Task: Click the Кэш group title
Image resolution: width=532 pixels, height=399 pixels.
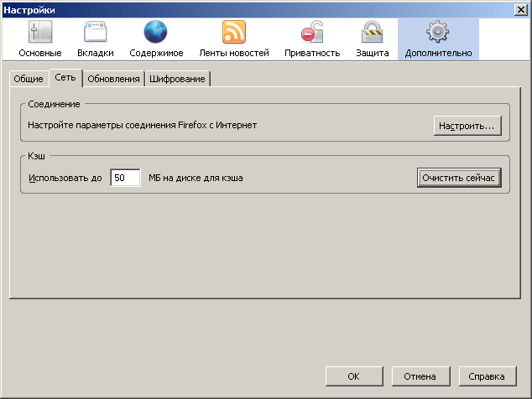Action: [x=36, y=156]
